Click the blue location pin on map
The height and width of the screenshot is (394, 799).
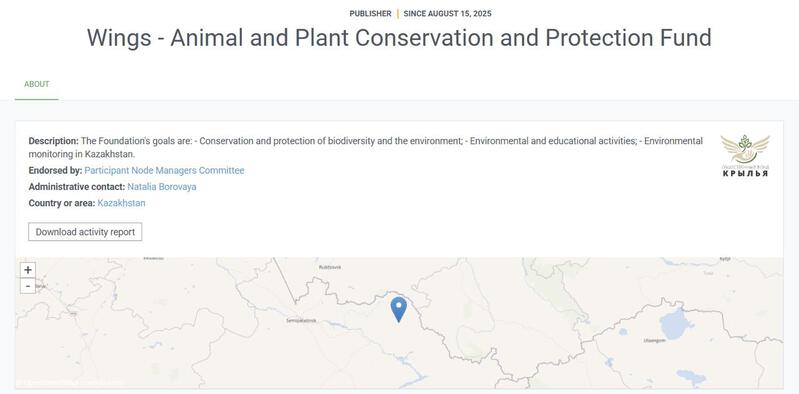(x=398, y=309)
